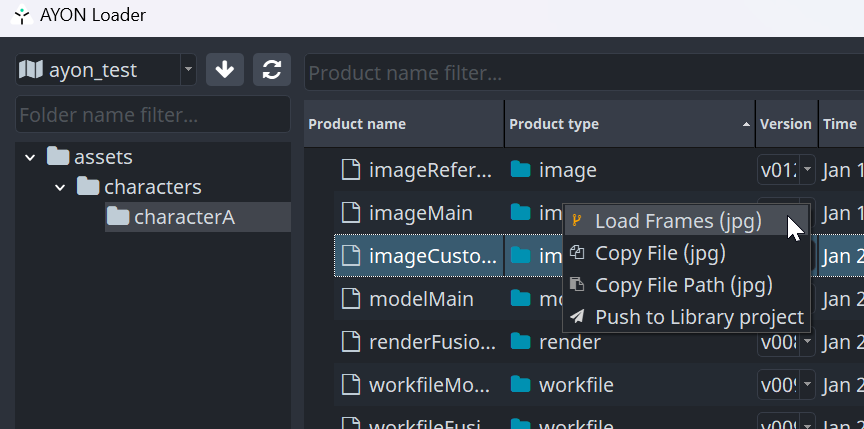Screen dimensions: 864x429
Task: Click the file icon of imageMain product
Action: coord(350,213)
